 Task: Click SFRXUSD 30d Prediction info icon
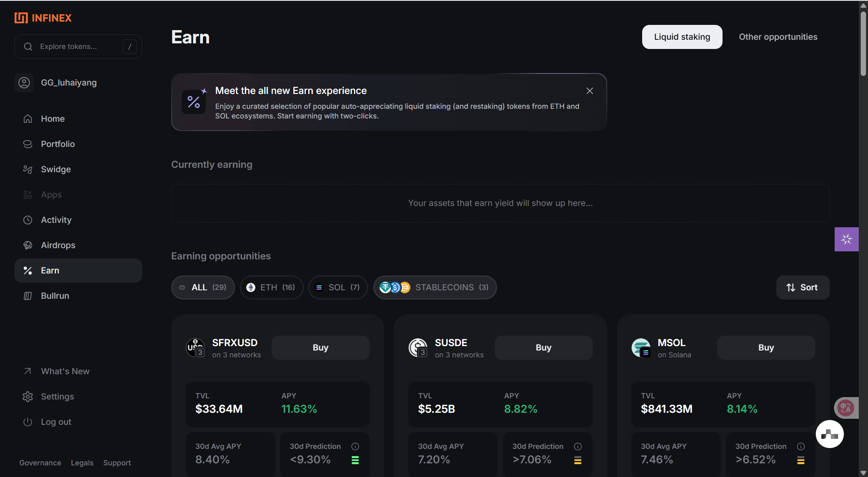point(355,446)
